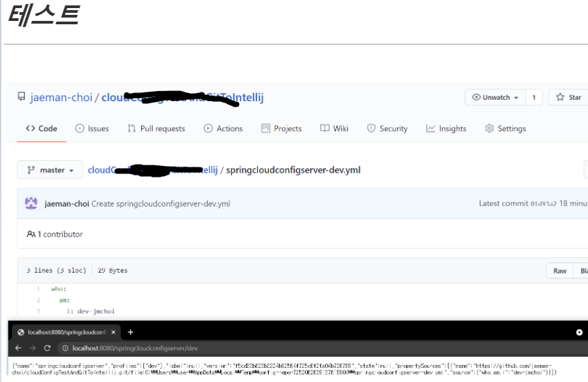The image size is (588, 382).
Task: Select line number 1 of the file
Action: pyautogui.click(x=38, y=289)
